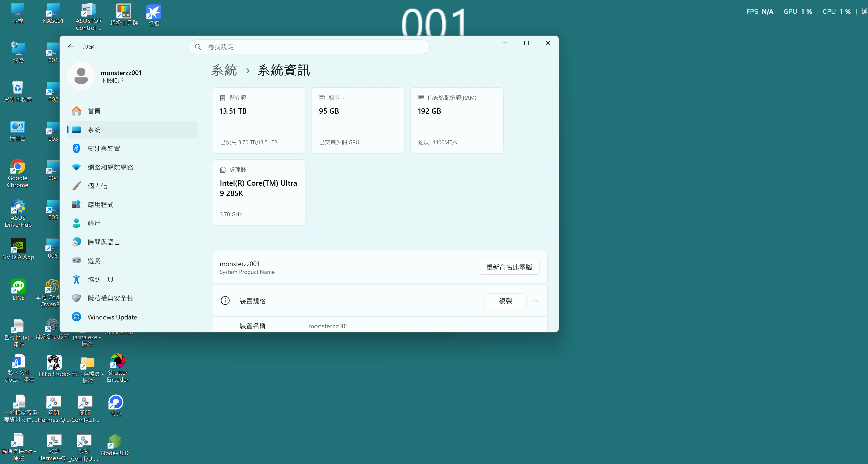Viewport: 868px width, 464px height.
Task: Select the Ekko Studio desktop icon
Action: 54,366
